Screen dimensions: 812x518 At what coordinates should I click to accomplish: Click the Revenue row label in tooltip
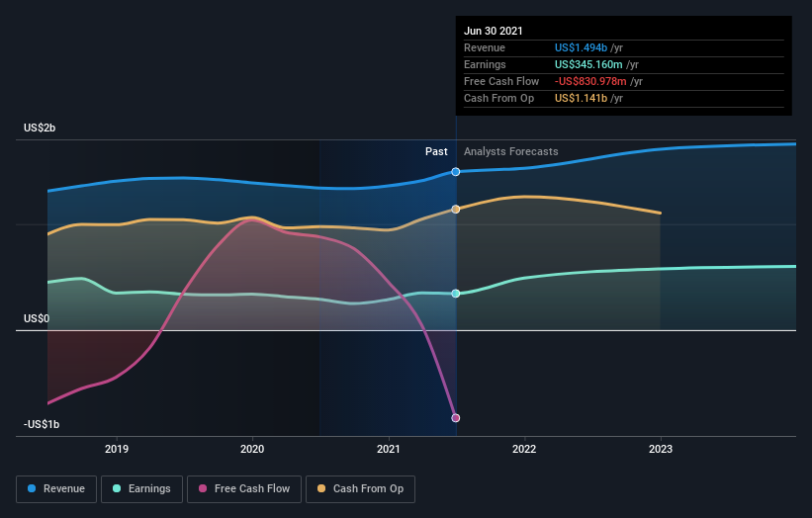click(x=485, y=47)
